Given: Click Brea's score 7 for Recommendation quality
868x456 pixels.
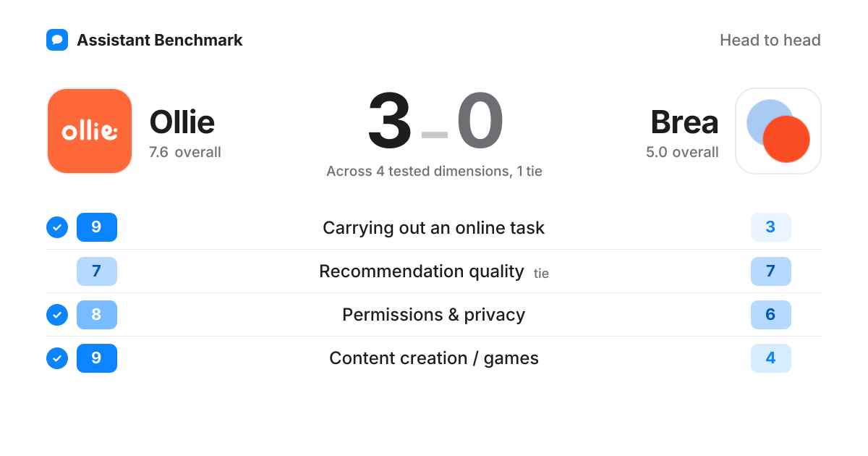Looking at the screenshot, I should coord(771,271).
